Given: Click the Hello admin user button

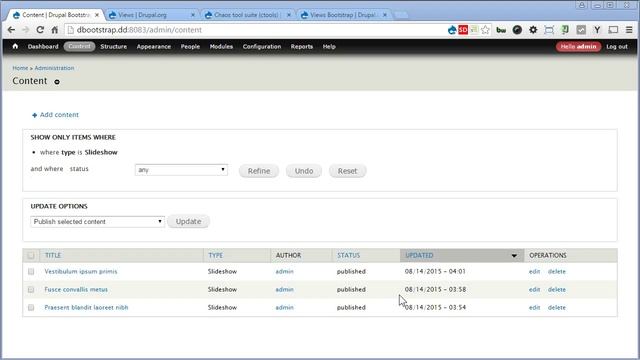Looking at the screenshot, I should (x=578, y=47).
